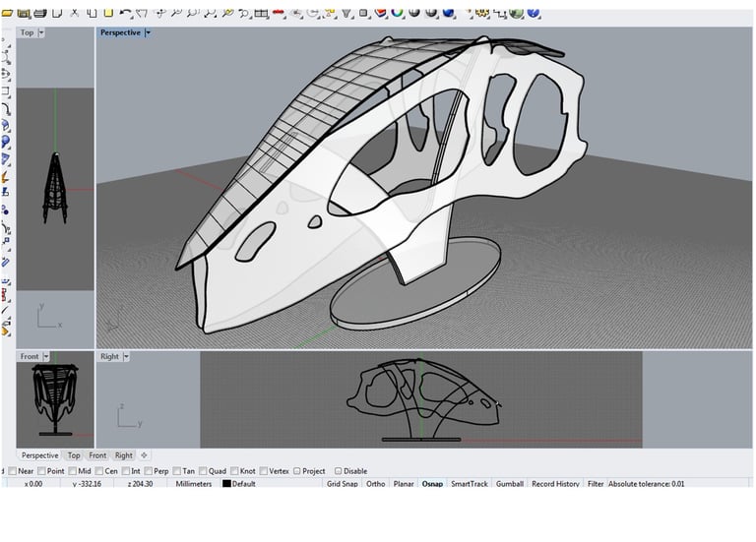Click the Print icon in the top toolbar
Screen dimensions: 756x542
click(x=40, y=13)
